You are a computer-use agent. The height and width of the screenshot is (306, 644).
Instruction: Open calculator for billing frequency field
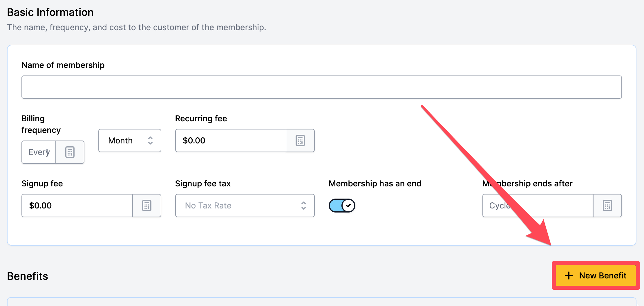point(70,152)
